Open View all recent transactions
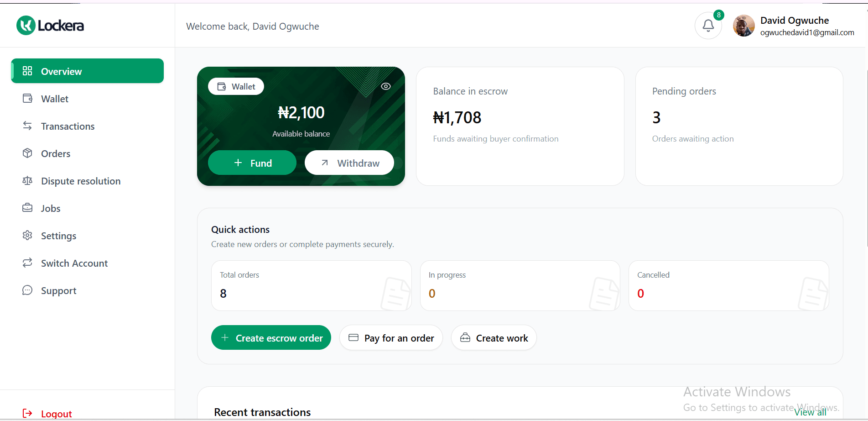The image size is (868, 421). [x=811, y=411]
